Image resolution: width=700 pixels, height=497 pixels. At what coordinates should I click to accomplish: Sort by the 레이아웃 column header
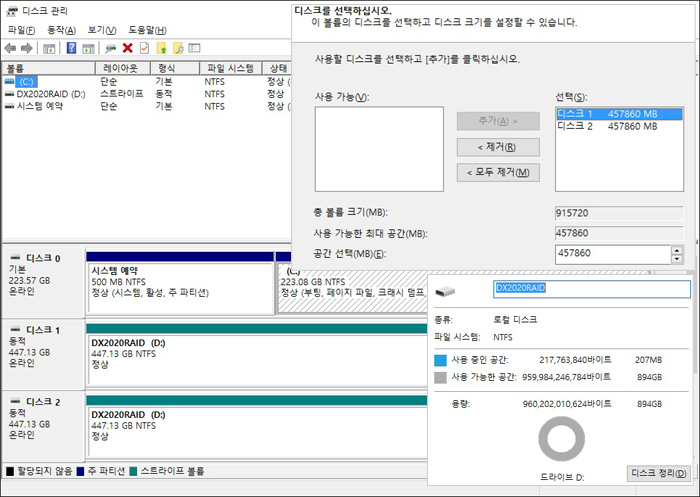(123, 68)
